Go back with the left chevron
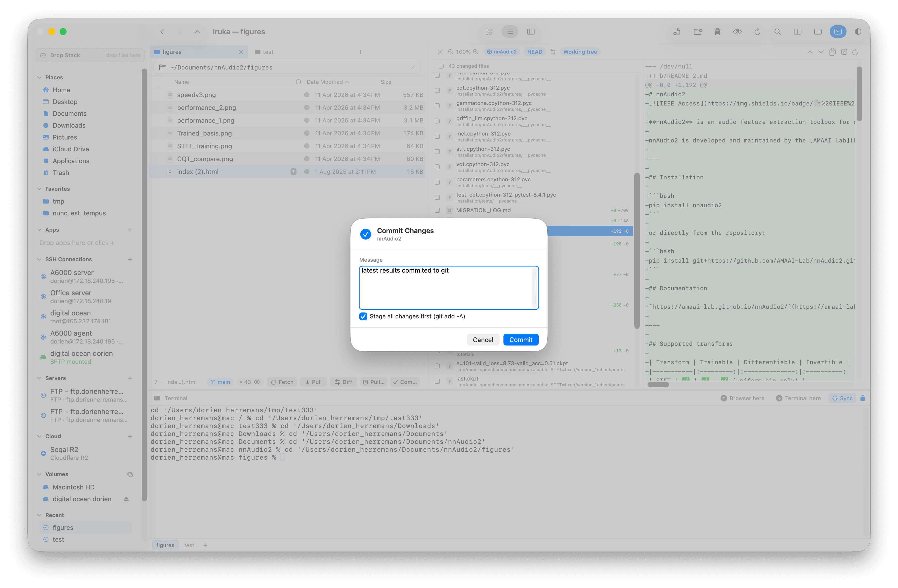898x588 pixels. (162, 32)
